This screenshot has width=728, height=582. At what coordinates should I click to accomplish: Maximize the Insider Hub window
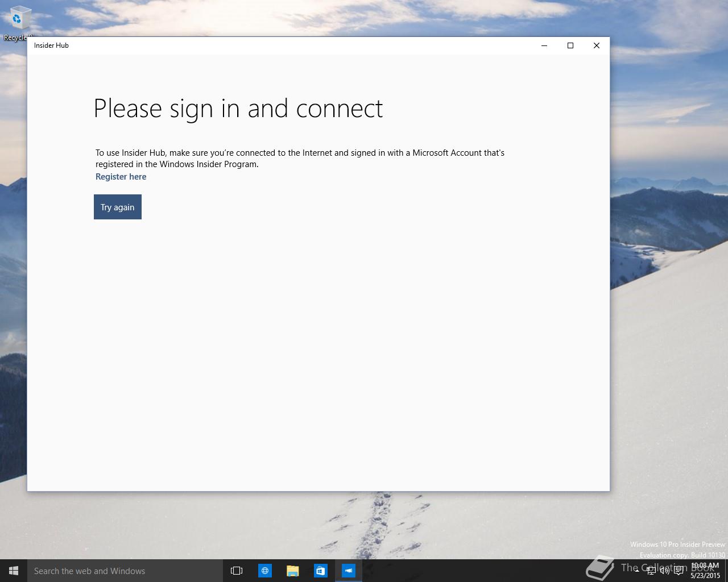pos(570,45)
